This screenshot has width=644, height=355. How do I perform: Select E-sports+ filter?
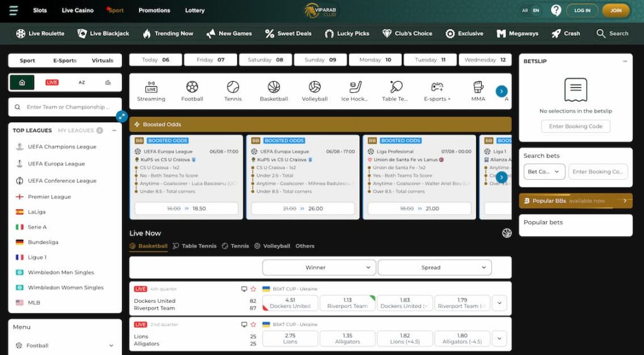click(437, 91)
